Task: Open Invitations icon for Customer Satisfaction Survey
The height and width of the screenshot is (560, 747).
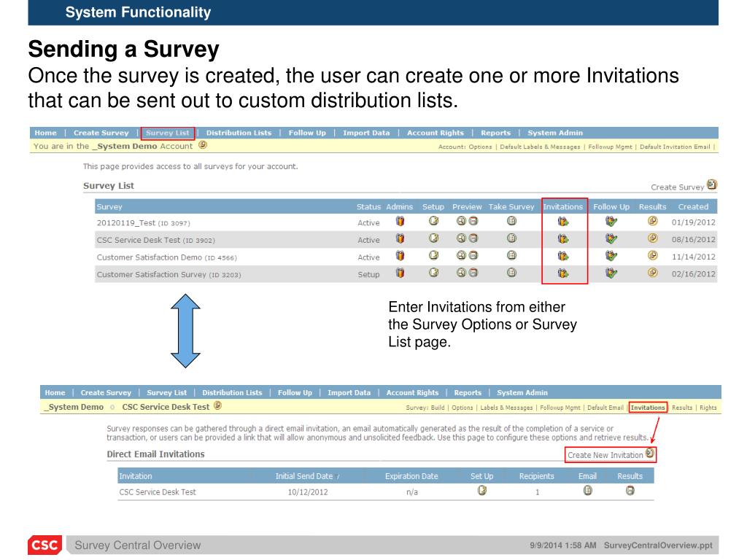Action: pos(563,273)
